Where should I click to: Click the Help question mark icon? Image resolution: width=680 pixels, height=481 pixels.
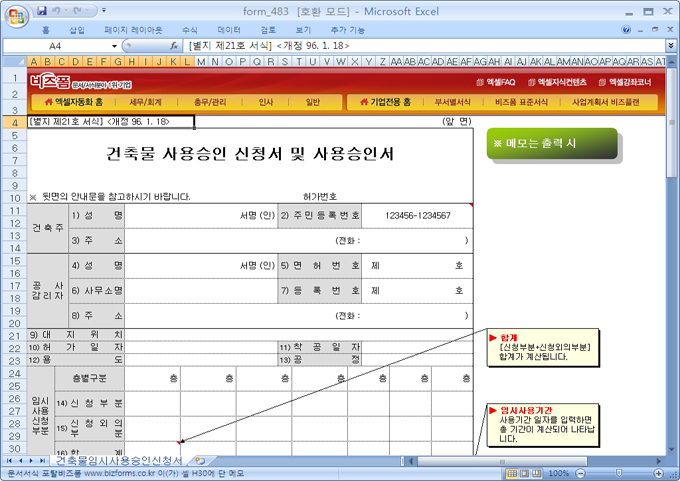(x=626, y=31)
